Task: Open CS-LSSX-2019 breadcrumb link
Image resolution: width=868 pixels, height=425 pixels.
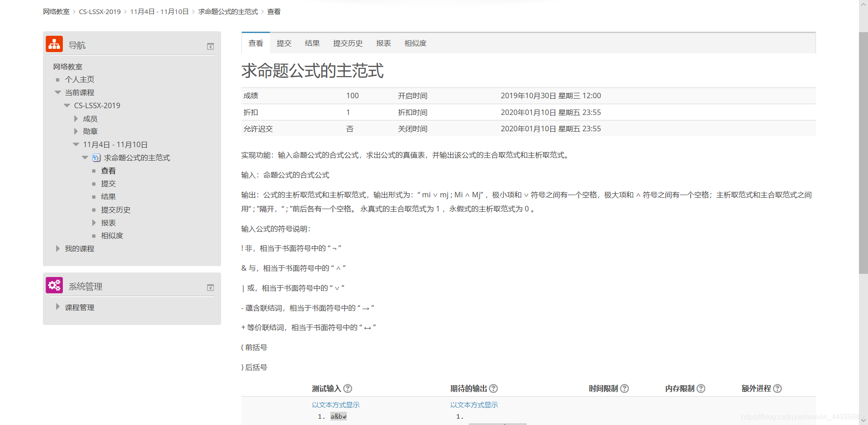Action: 100,12
